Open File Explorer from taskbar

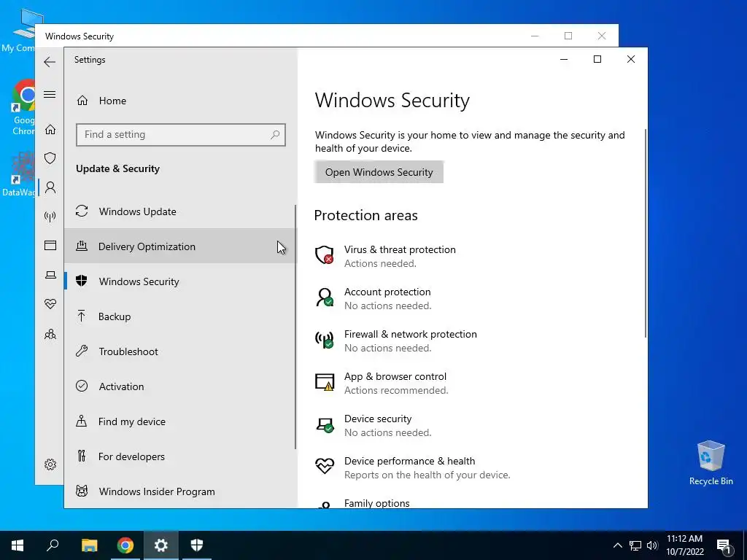point(89,545)
